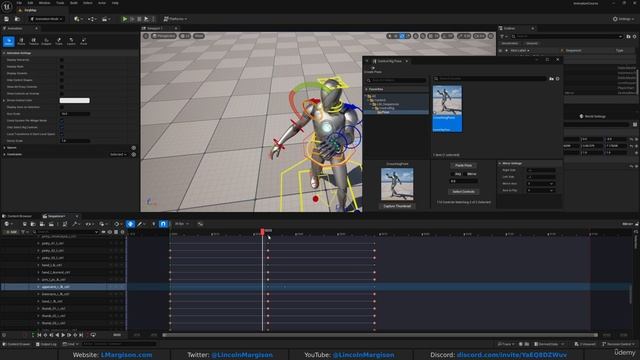
Task: Open the Tweens tool in the Animation panel
Action: tap(34, 41)
